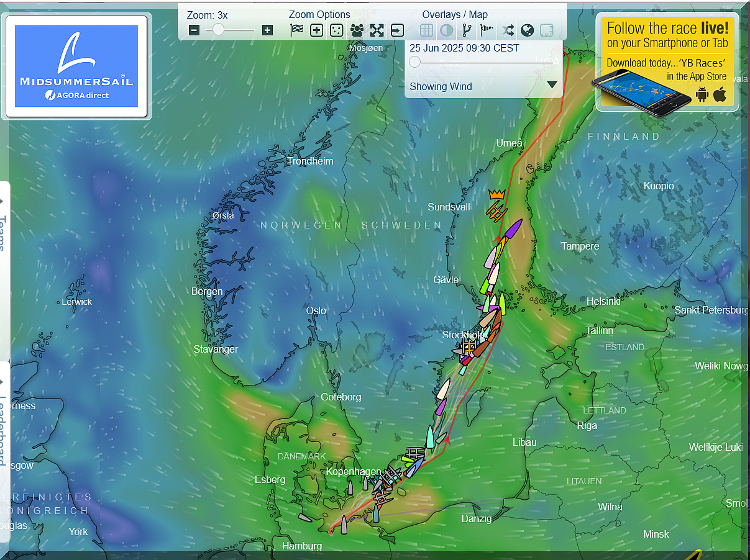The width and height of the screenshot is (750, 560).
Task: Switch the map type with globe icon
Action: [x=527, y=30]
